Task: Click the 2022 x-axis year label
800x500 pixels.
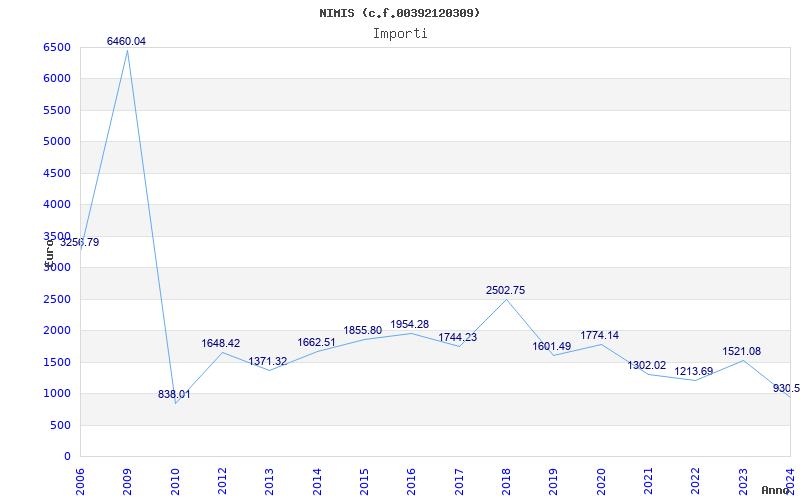Action: click(695, 482)
